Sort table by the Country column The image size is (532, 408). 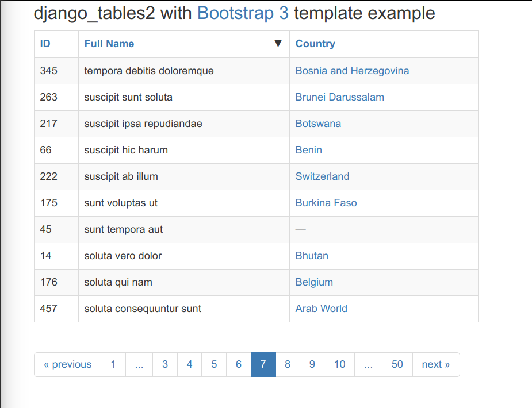coord(316,44)
